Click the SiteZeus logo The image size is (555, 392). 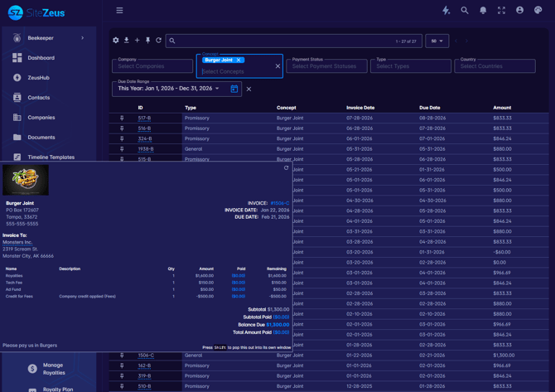pos(36,12)
